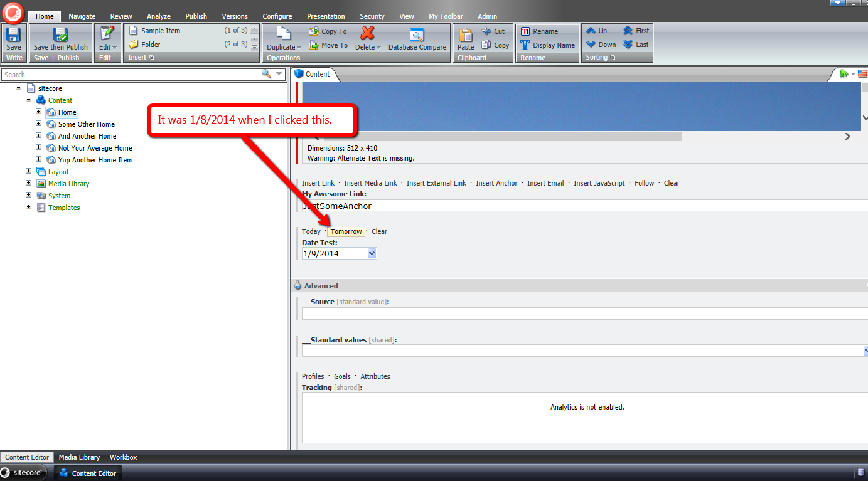Click the red Delete icon
The height and width of the screenshot is (481, 868).
coord(367,34)
